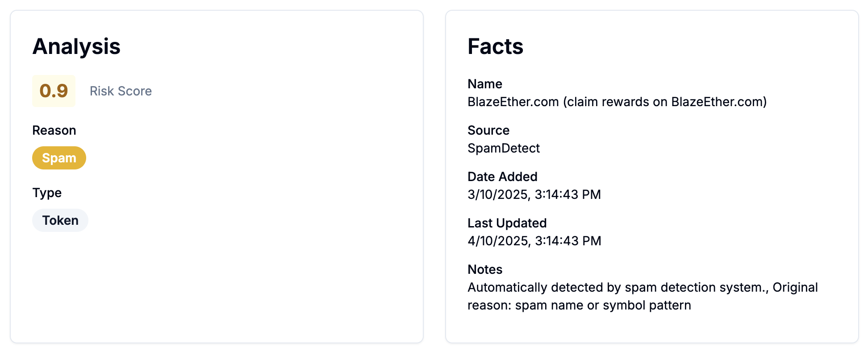This screenshot has height=355, width=868.
Task: Click the Type section label
Action: (x=47, y=193)
